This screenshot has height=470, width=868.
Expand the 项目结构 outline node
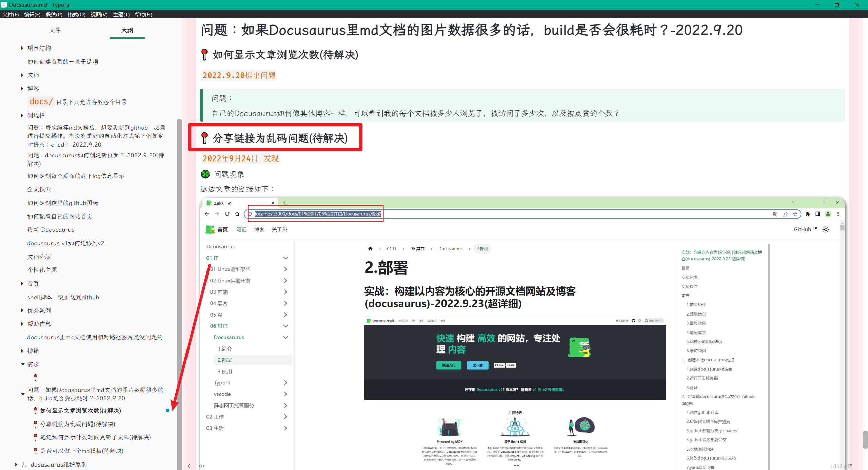[x=22, y=48]
